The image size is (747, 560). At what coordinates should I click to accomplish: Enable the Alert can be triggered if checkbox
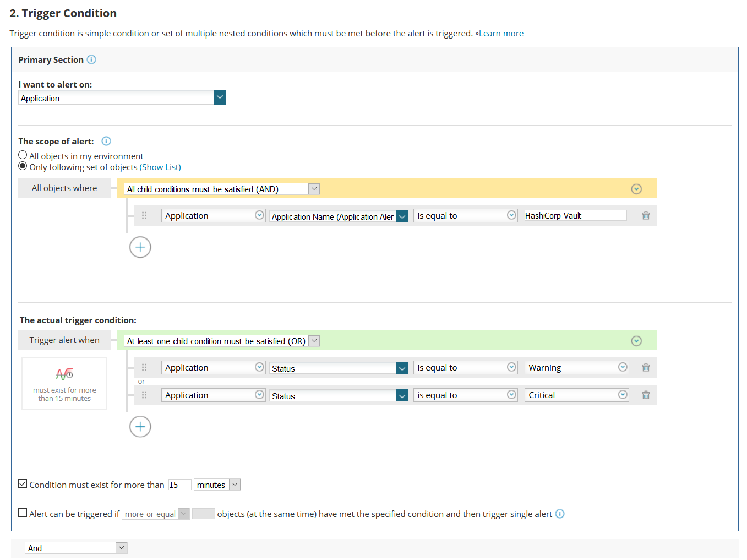click(x=23, y=513)
